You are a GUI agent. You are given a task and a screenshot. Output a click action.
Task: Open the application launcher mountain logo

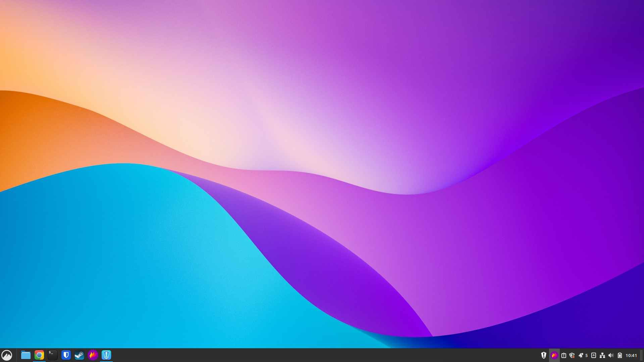[7, 355]
